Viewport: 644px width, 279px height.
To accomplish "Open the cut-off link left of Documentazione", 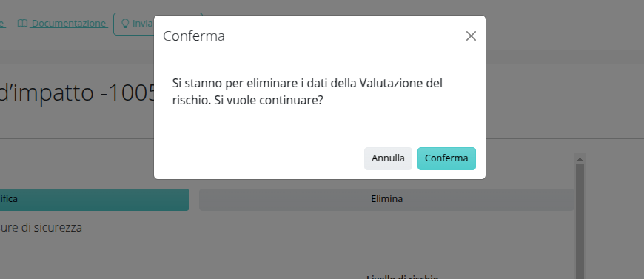I will click(2, 24).
